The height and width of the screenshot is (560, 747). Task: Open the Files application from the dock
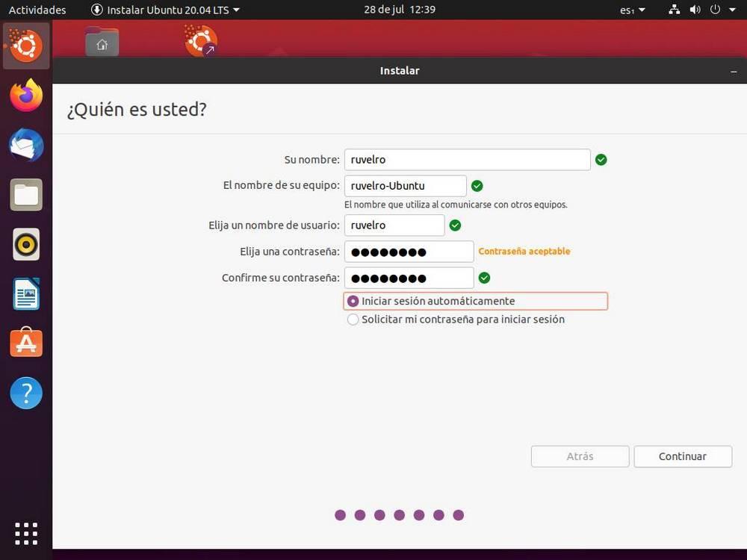[26, 195]
